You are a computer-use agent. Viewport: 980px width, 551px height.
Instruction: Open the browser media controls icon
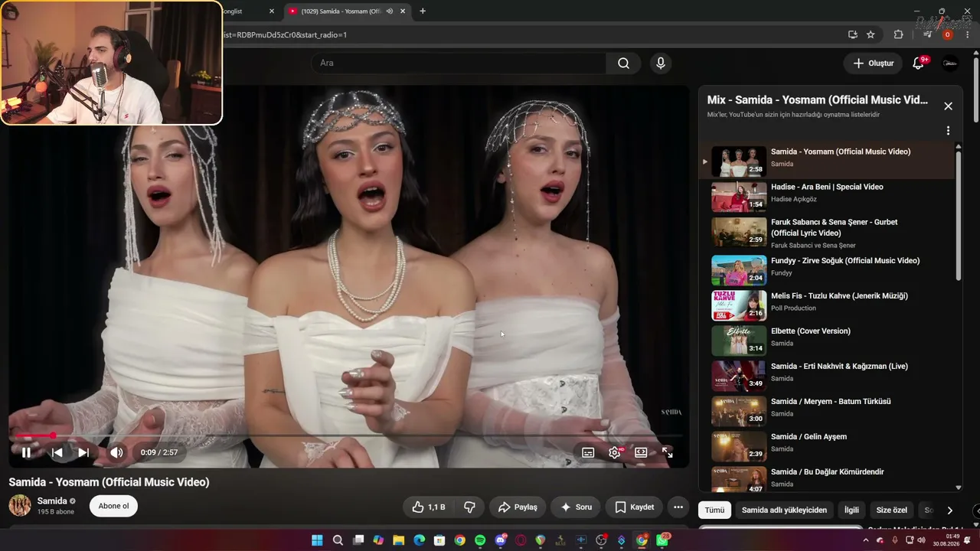pos(927,34)
